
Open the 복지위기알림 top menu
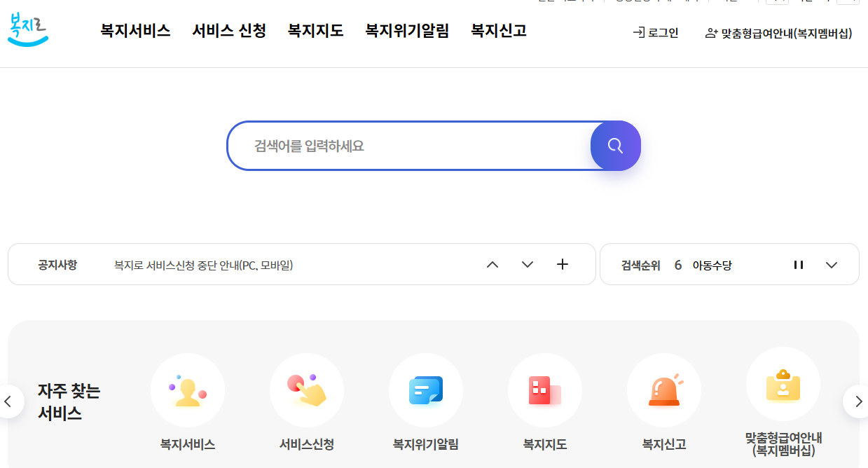[407, 31]
